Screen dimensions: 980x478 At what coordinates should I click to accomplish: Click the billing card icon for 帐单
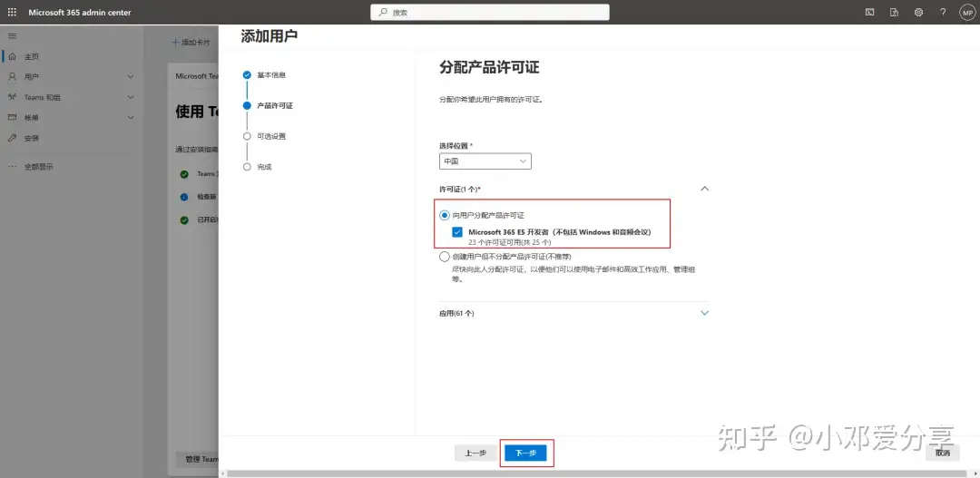(12, 118)
